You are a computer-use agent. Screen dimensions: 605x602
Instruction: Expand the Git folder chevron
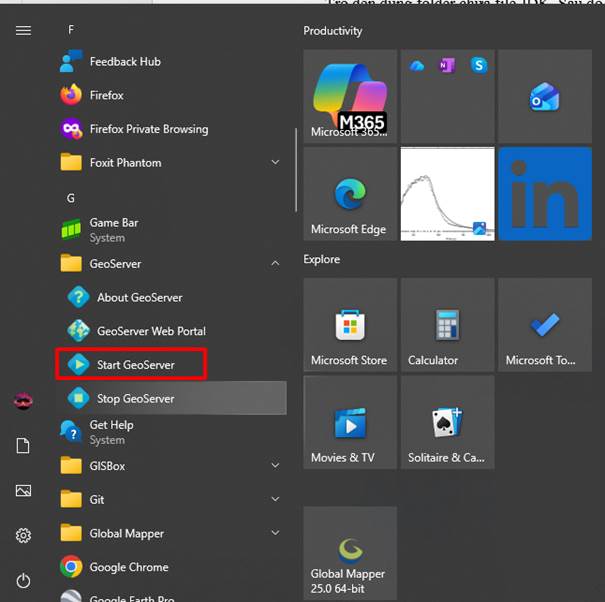pyautogui.click(x=275, y=499)
